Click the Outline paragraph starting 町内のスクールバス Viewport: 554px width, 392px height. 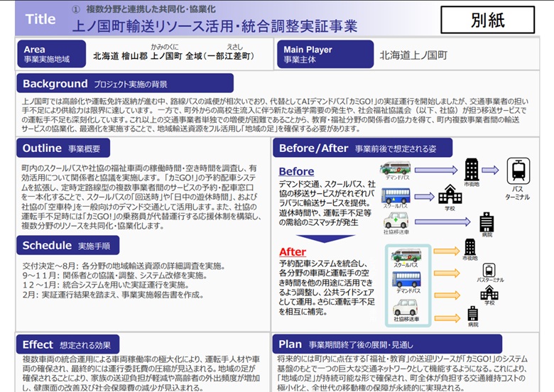(x=141, y=197)
